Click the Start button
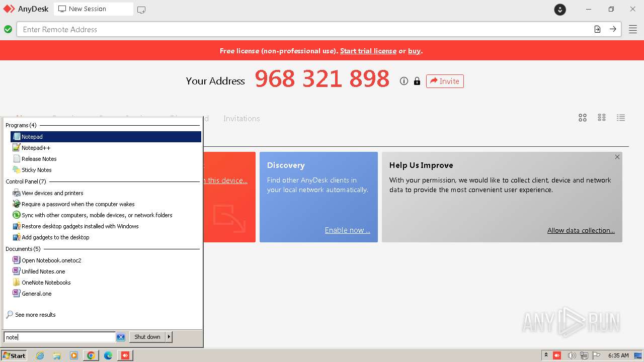 coord(14,355)
